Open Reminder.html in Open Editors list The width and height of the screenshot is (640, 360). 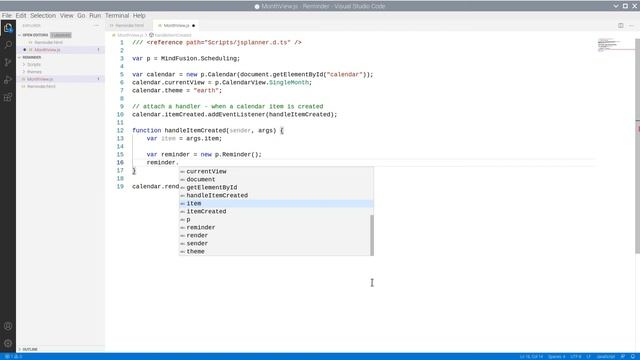(48, 42)
